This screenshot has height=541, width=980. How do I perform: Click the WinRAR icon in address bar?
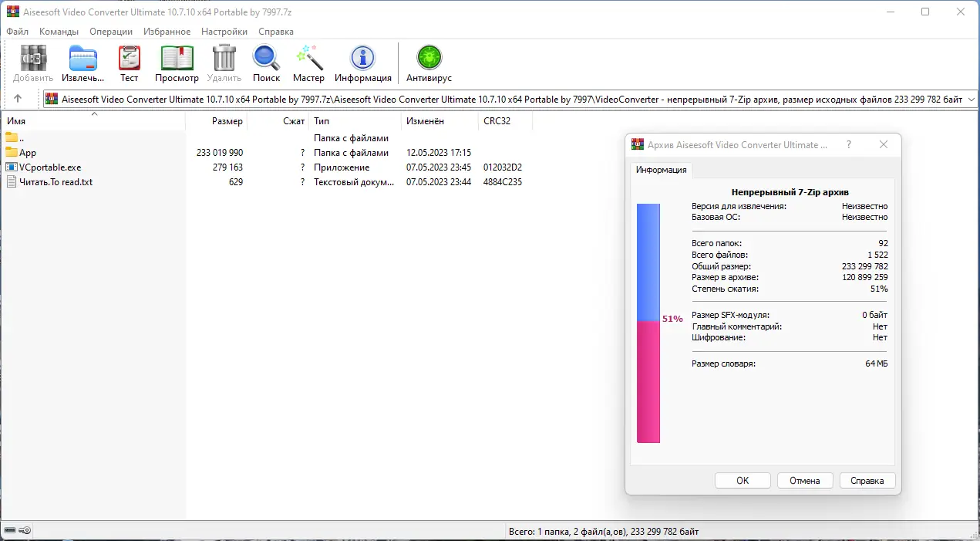[x=52, y=99]
